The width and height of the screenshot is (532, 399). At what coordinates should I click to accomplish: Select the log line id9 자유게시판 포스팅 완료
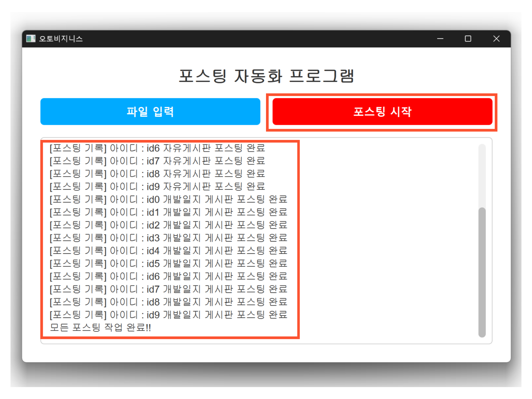(157, 186)
